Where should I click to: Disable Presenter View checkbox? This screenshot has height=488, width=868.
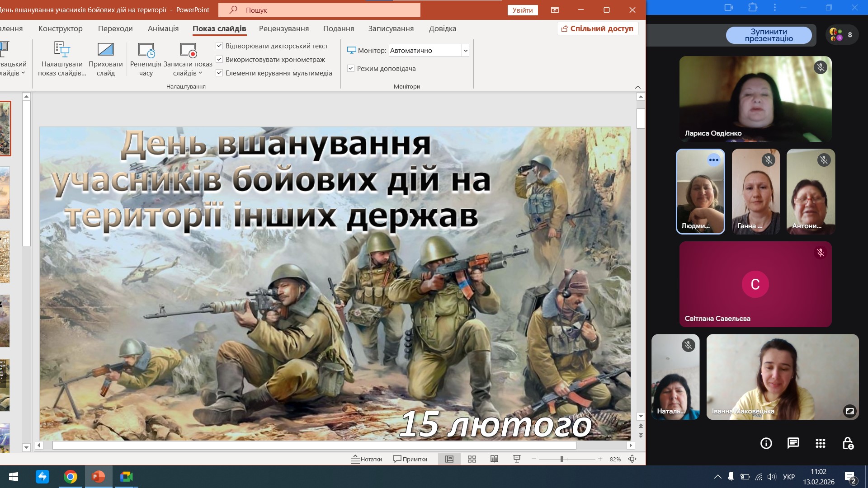coord(350,68)
